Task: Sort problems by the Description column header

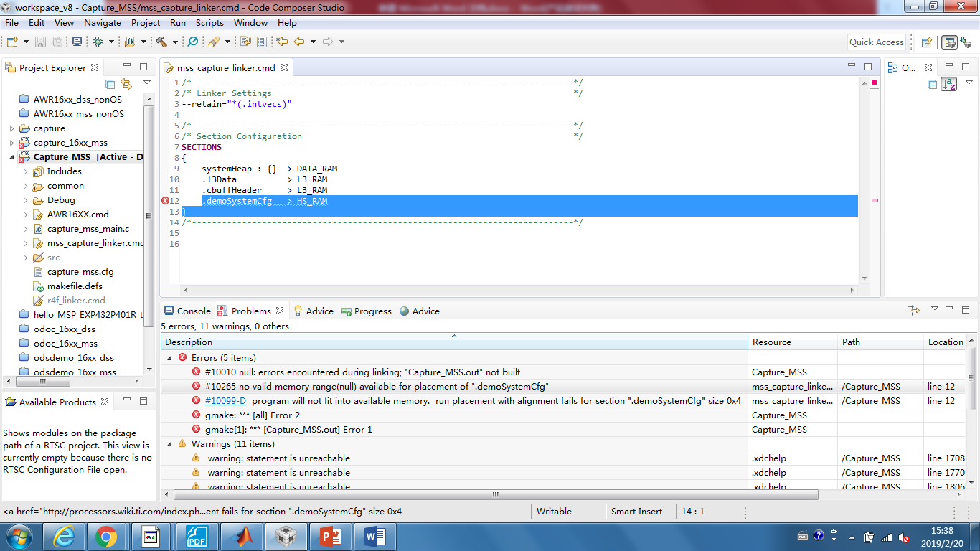Action: click(x=454, y=342)
